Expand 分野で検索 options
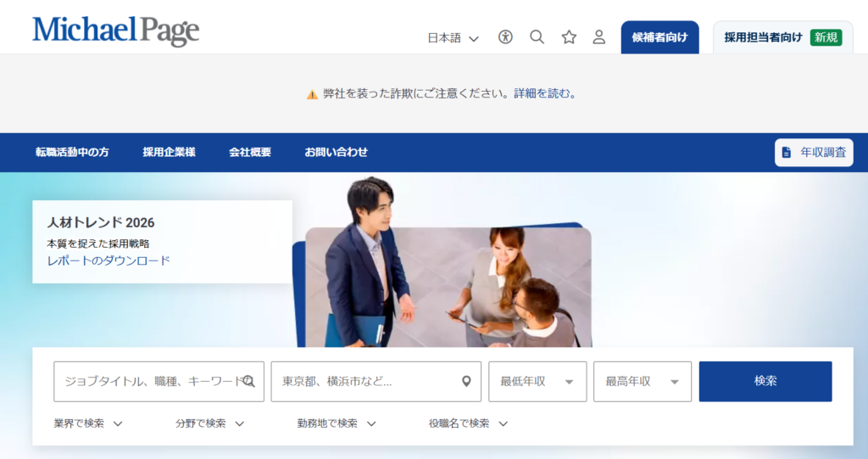This screenshot has width=868, height=459. pos(210,423)
